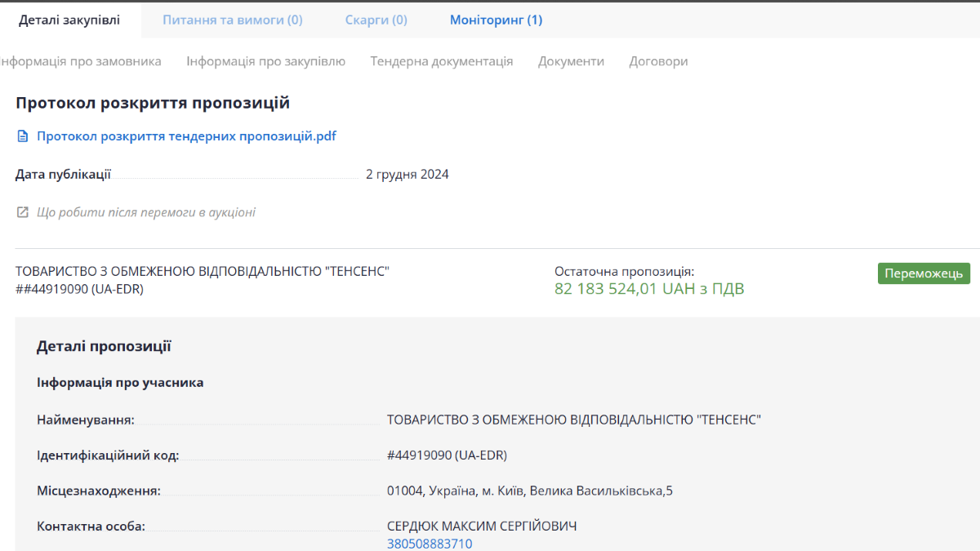Open the Тендерна документація section
The image size is (980, 551).
coord(441,61)
